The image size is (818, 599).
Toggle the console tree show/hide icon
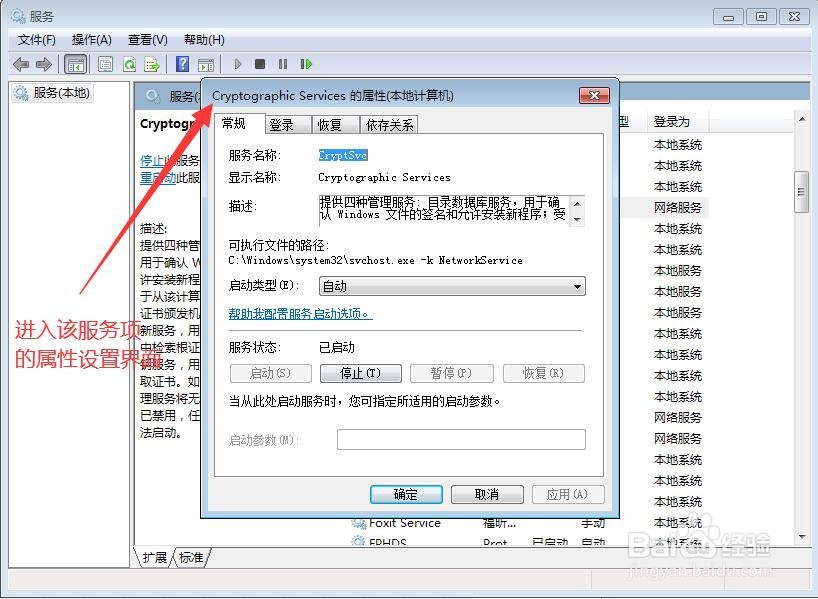76,64
